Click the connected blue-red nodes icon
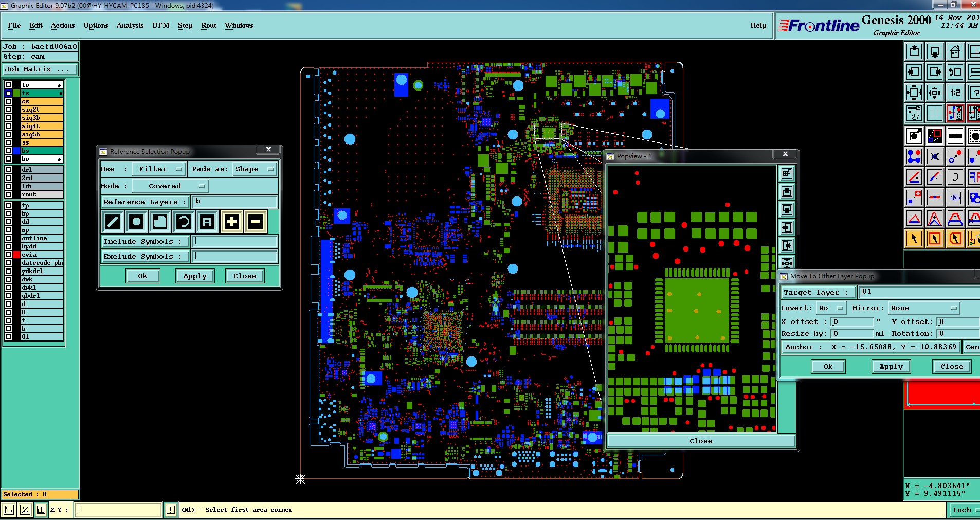Viewport: 980px width, 520px height. click(x=914, y=156)
